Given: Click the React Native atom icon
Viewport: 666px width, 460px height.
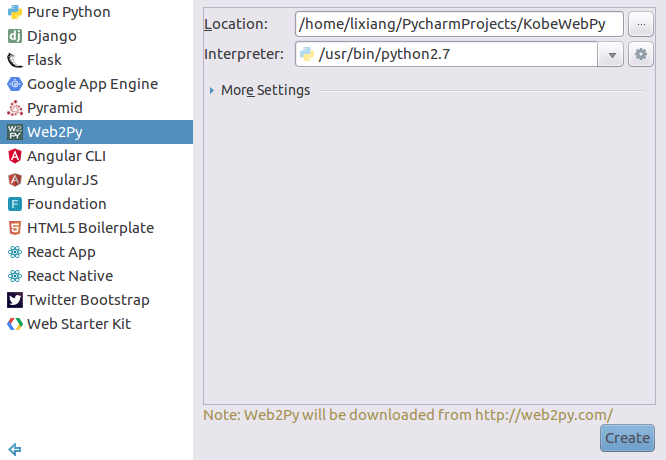Looking at the screenshot, I should [x=15, y=276].
